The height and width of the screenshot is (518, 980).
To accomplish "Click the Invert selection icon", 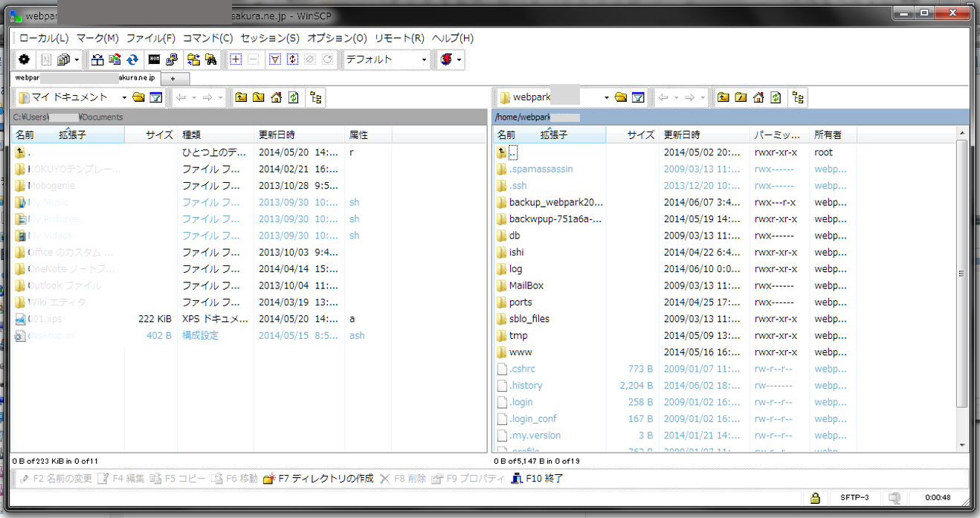I will (x=292, y=59).
